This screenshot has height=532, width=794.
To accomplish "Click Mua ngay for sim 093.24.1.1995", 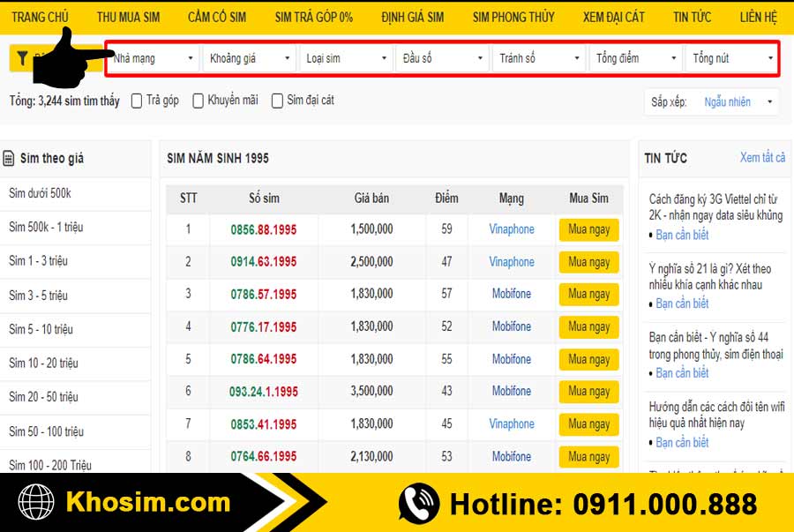I will (x=588, y=392).
